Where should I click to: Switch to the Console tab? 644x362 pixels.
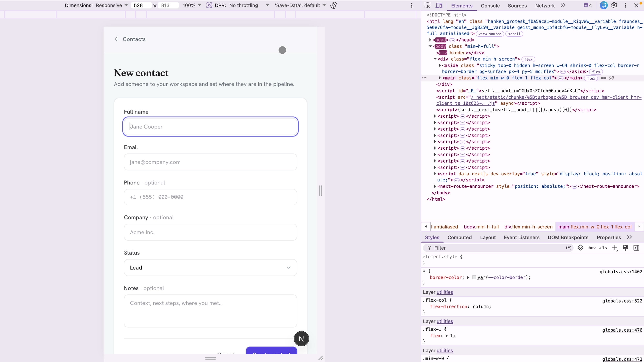(x=490, y=5)
